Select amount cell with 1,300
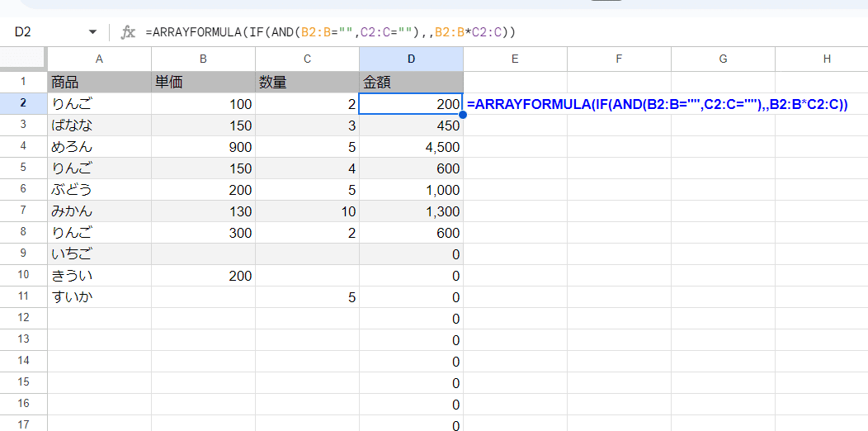The height and width of the screenshot is (431, 868). pyautogui.click(x=411, y=211)
